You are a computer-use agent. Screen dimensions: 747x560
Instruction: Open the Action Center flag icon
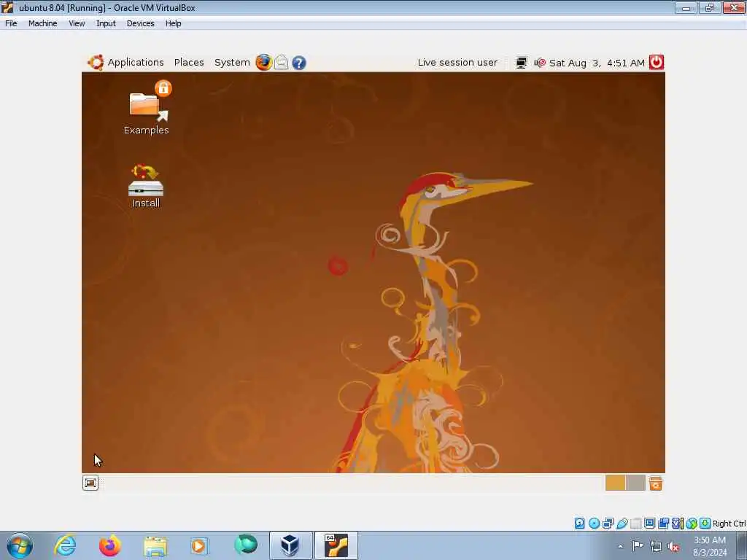click(638, 545)
